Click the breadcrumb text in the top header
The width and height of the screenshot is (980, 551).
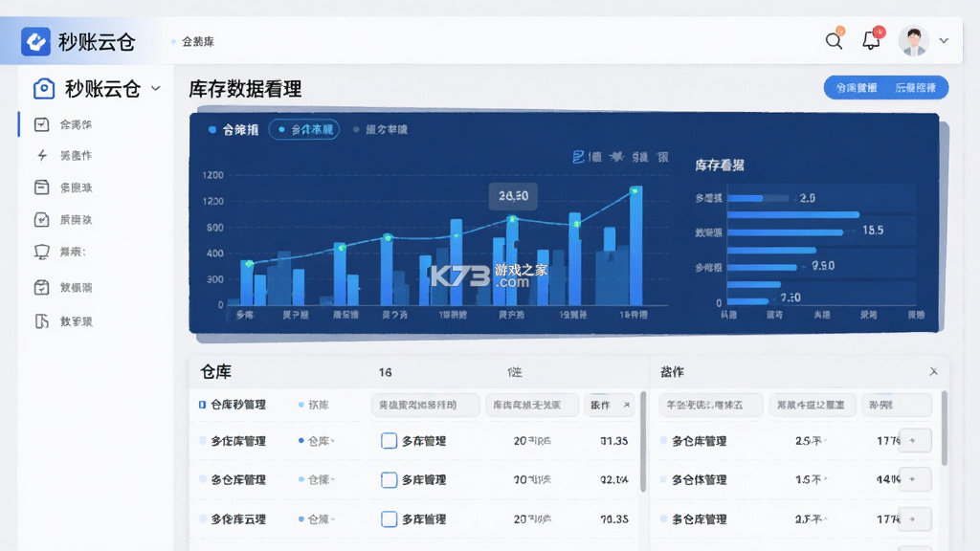(197, 42)
